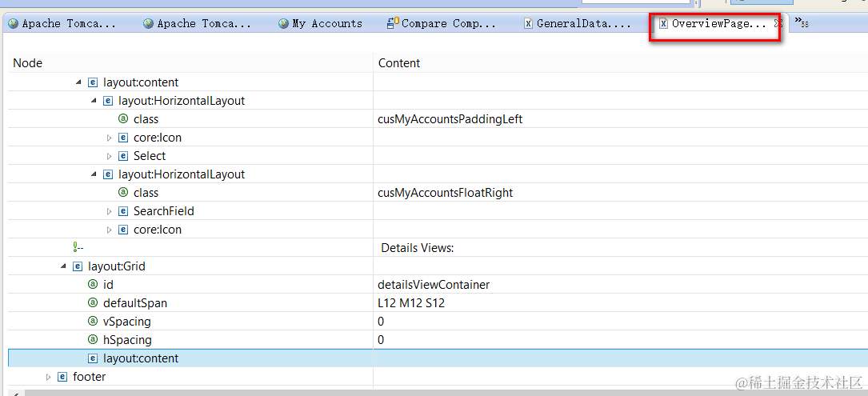The height and width of the screenshot is (396, 868).
Task: Expand the core:Icon node below SearchField
Action: click(x=109, y=230)
